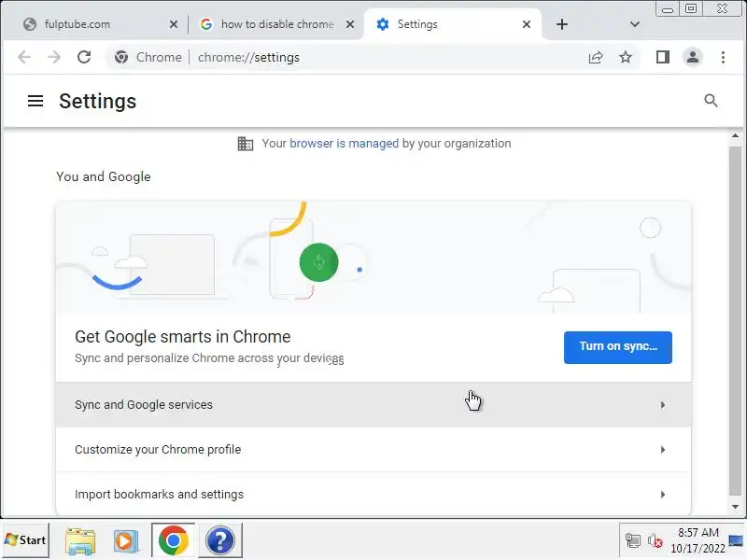The image size is (747, 560).
Task: Open Windows Explorer from the taskbar
Action: pos(80,541)
